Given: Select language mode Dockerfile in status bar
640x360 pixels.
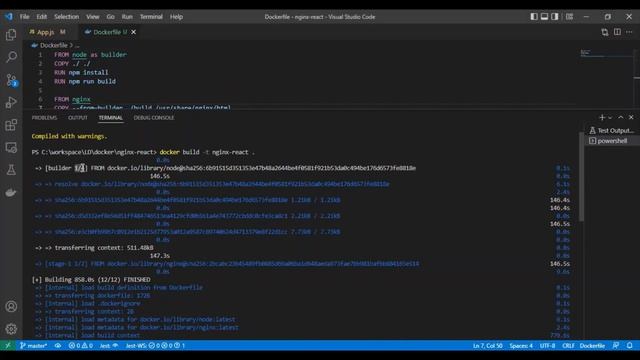Looking at the screenshot, I should pyautogui.click(x=592, y=345).
